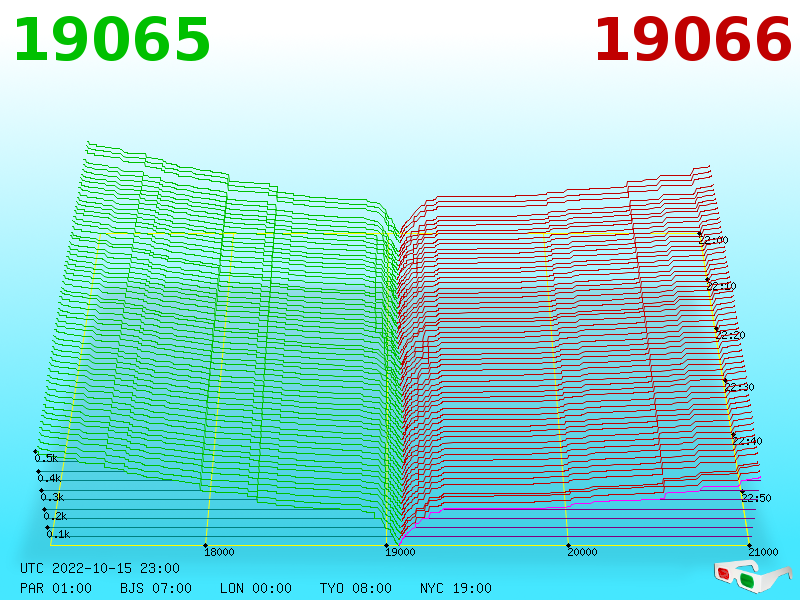Click the red ask price 19066
This screenshot has width=800, height=600.
click(693, 40)
